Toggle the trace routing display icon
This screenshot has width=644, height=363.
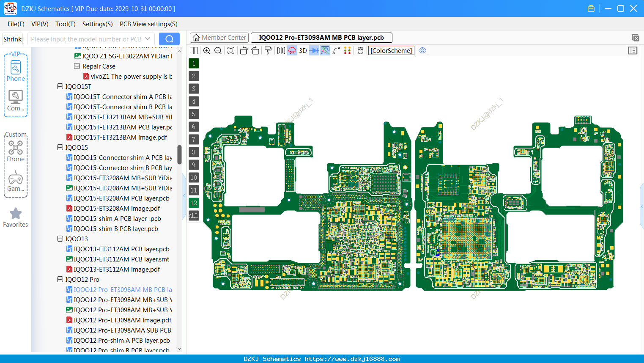tap(325, 50)
